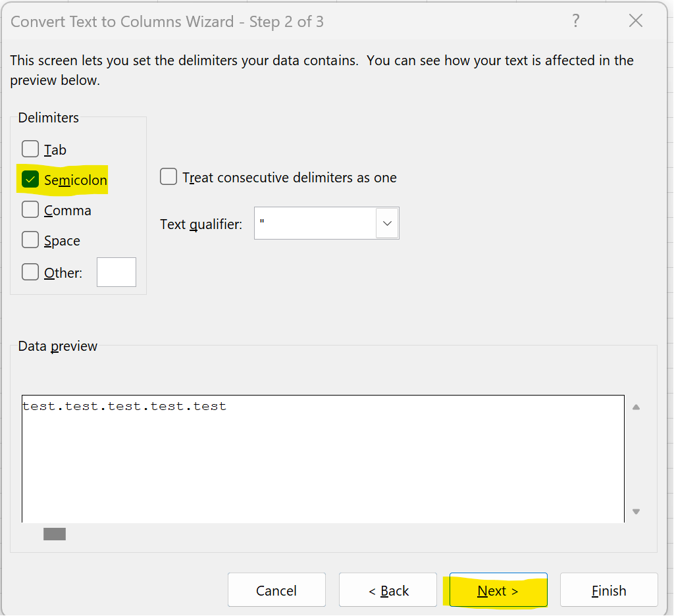Tick the Space delimiter checkbox
This screenshot has width=674, height=616.
point(30,240)
